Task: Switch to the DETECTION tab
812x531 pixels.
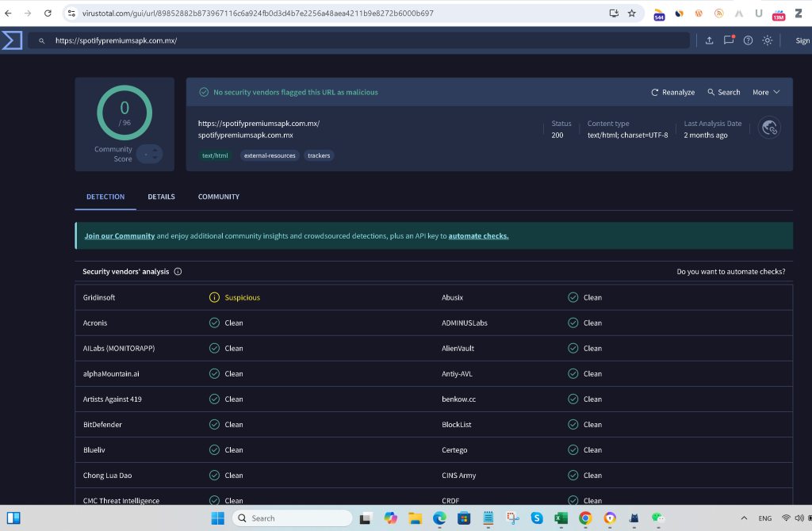Action: pos(105,197)
